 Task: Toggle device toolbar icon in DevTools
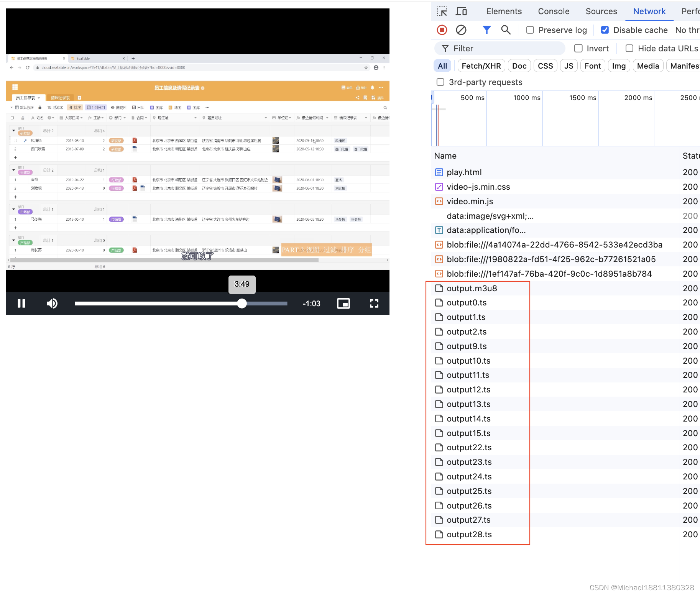click(x=461, y=11)
